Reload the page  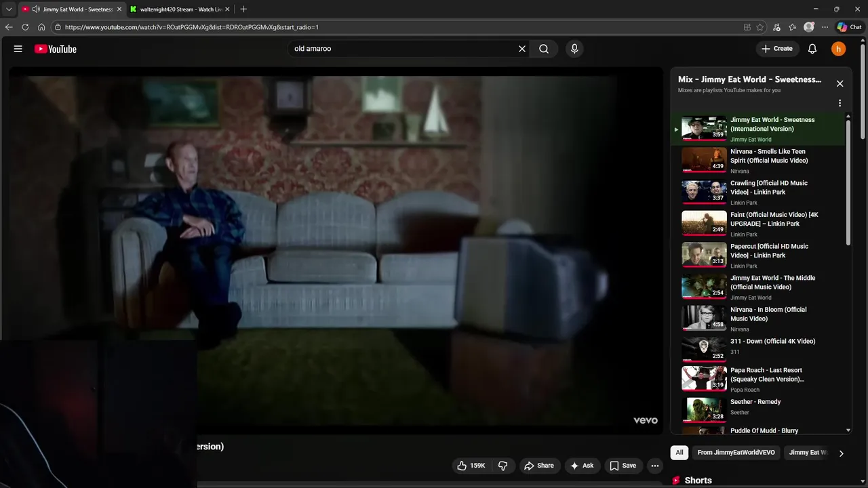[x=25, y=27]
